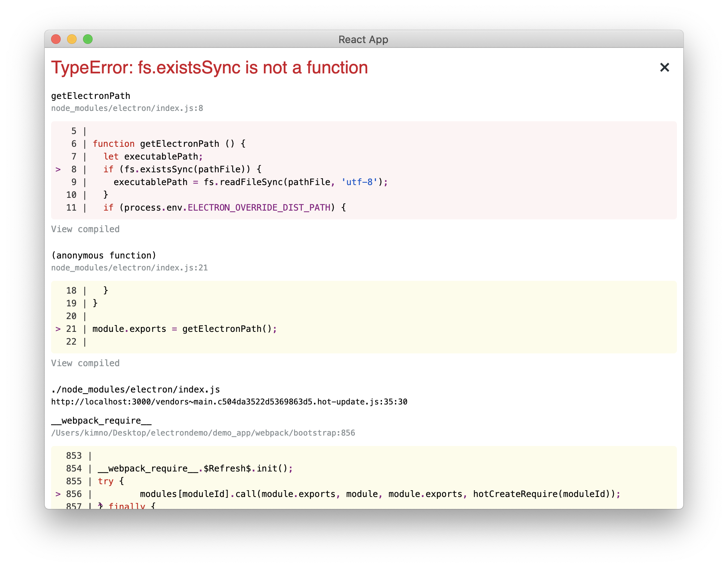This screenshot has height=568, width=728.
Task: Click line 9 fs.readFileSync code
Action: (251, 182)
